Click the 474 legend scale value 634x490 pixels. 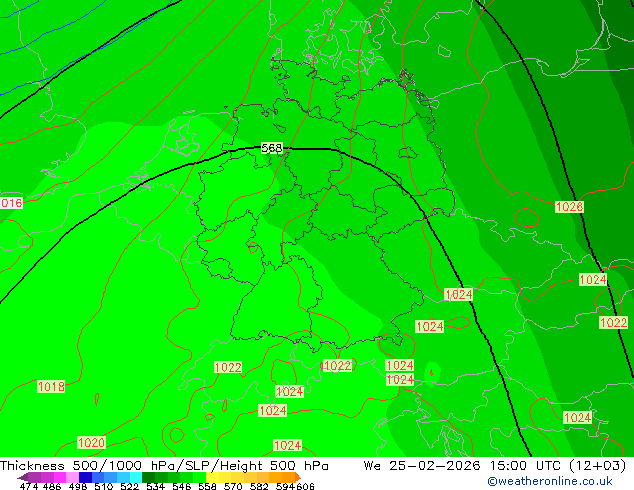tap(29, 486)
